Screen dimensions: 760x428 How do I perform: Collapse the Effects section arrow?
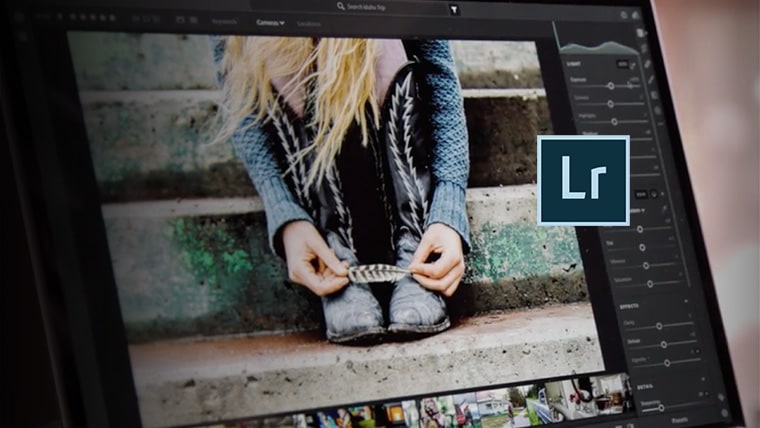tap(686, 301)
